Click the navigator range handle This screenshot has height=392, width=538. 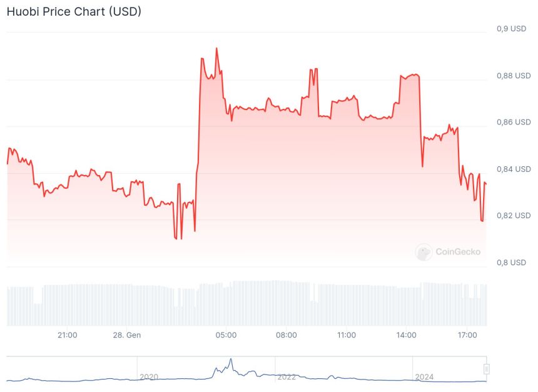(486, 368)
